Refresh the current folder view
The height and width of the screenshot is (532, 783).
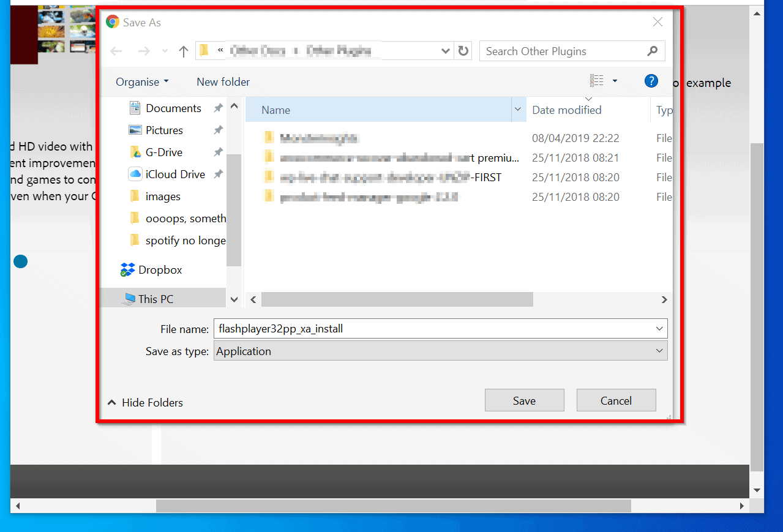[x=463, y=51]
